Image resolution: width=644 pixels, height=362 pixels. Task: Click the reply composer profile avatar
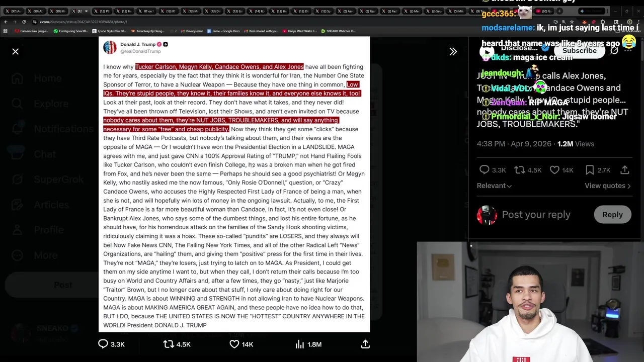tap(487, 215)
